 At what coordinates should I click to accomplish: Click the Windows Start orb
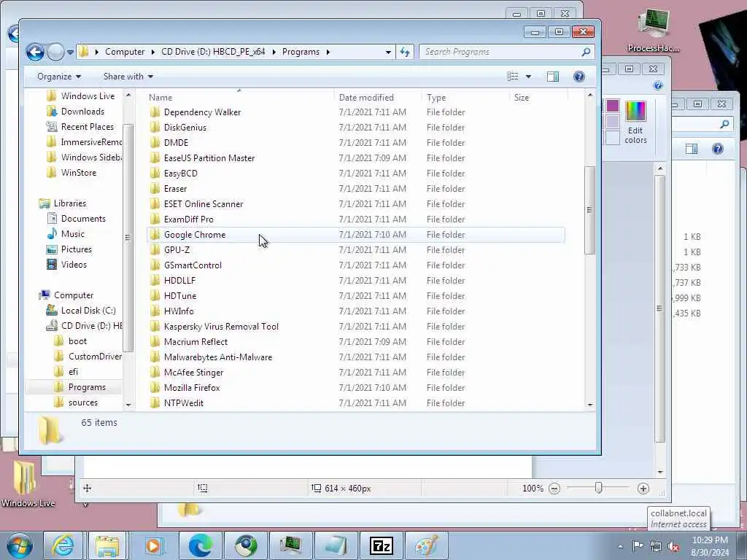click(20, 546)
